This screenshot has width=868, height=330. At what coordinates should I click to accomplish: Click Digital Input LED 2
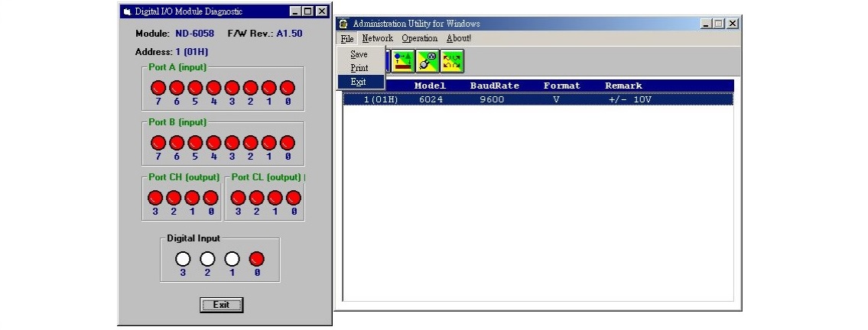(207, 259)
